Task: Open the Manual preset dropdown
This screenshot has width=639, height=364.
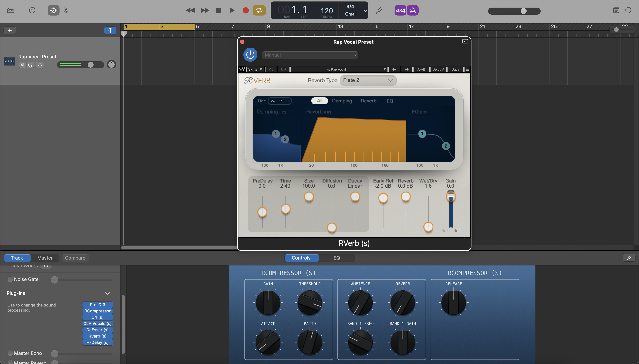Action: pos(310,55)
